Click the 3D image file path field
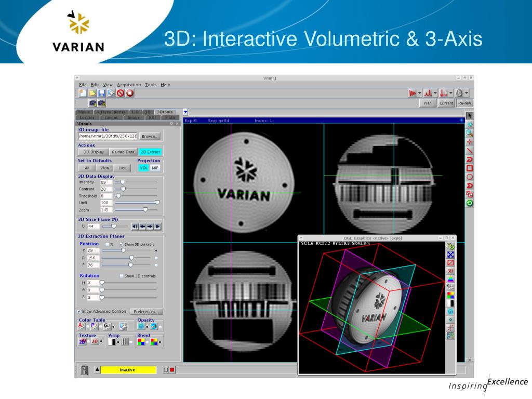The height and width of the screenshot is (399, 532). (108, 136)
